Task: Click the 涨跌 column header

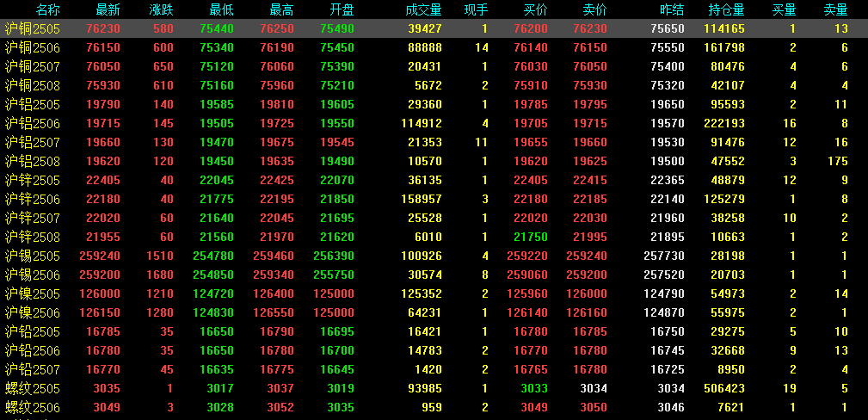Action: point(162,9)
